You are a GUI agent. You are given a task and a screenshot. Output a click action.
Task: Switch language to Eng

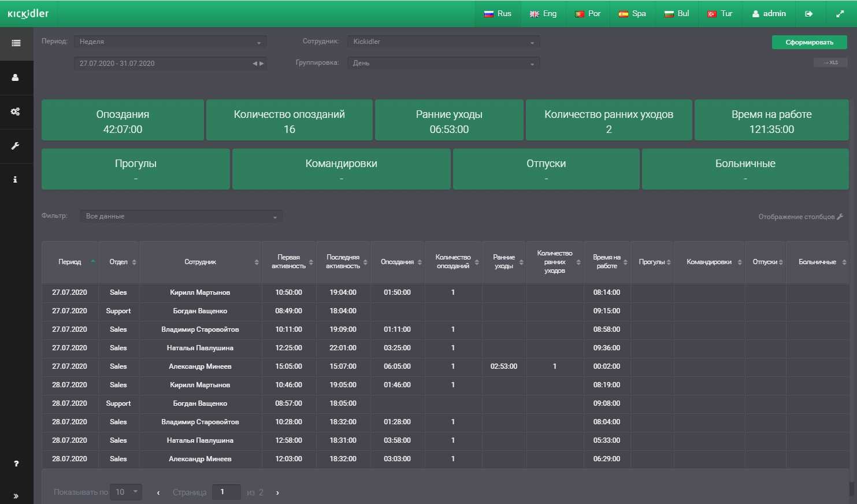point(543,14)
